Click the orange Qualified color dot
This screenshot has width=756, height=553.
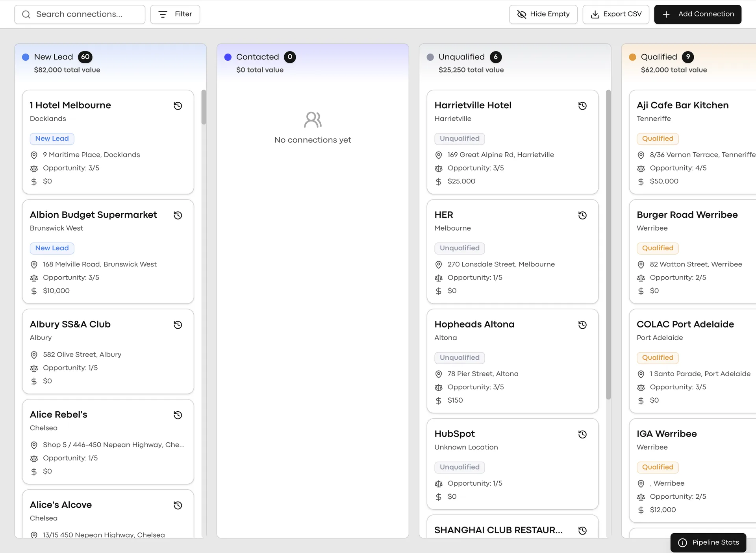(632, 57)
